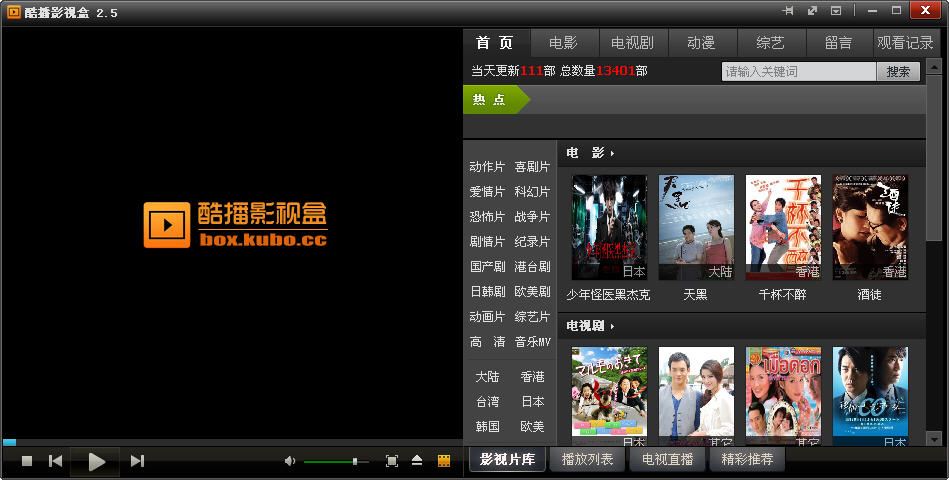Open the 电视剧 tab
Screen dimensions: 949x480
click(x=633, y=42)
